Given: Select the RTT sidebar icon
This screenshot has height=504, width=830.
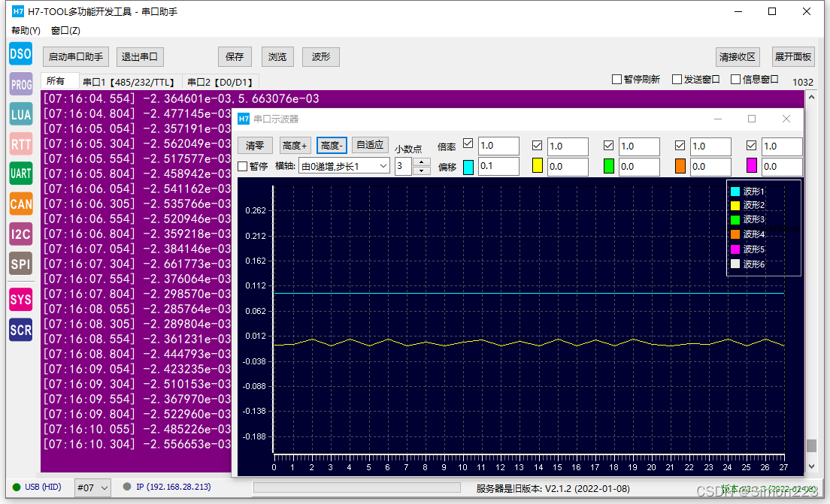Looking at the screenshot, I should pos(21,144).
